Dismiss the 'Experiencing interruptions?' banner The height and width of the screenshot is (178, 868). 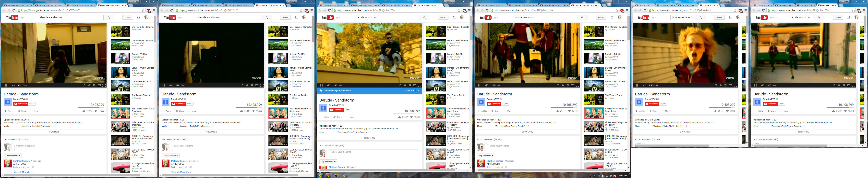pyautogui.click(x=418, y=90)
